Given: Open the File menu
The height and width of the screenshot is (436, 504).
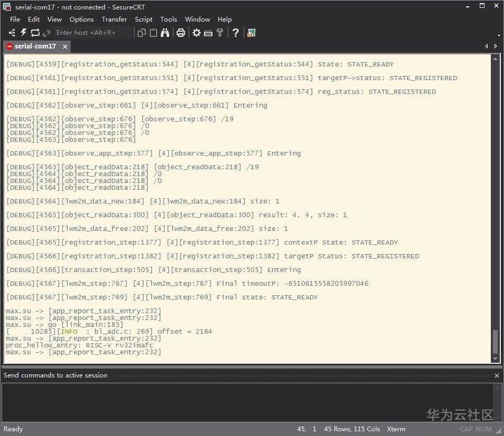Looking at the screenshot, I should click(x=15, y=20).
